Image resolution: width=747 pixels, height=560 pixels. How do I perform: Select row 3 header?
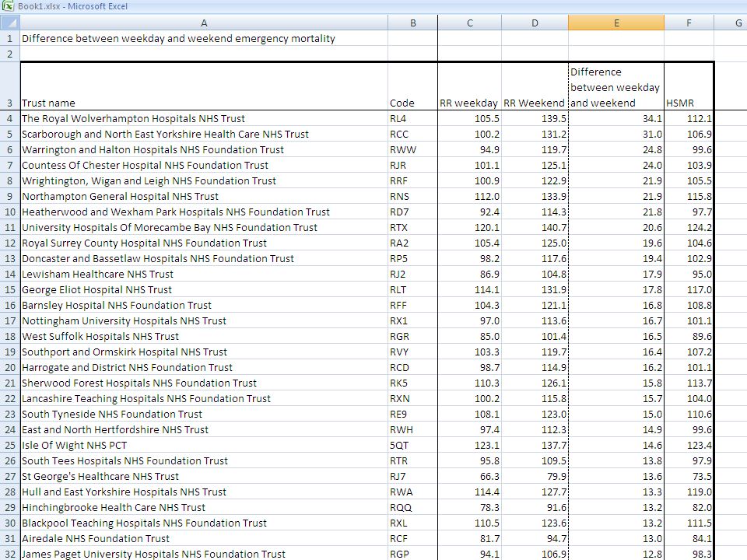[10, 86]
